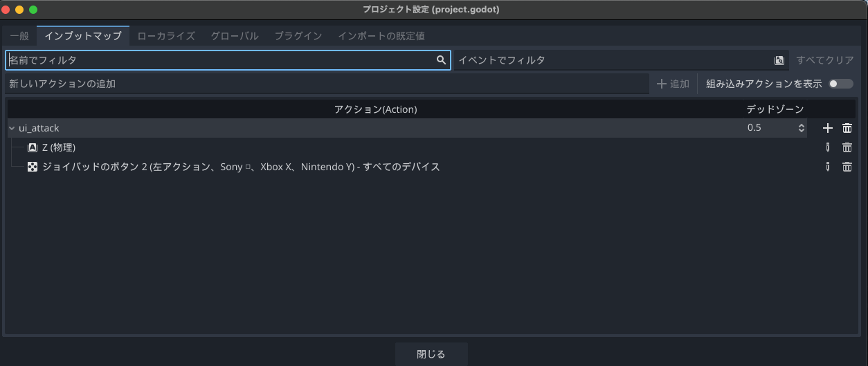Click the keyboard icon beside Z (物理)

coord(33,147)
